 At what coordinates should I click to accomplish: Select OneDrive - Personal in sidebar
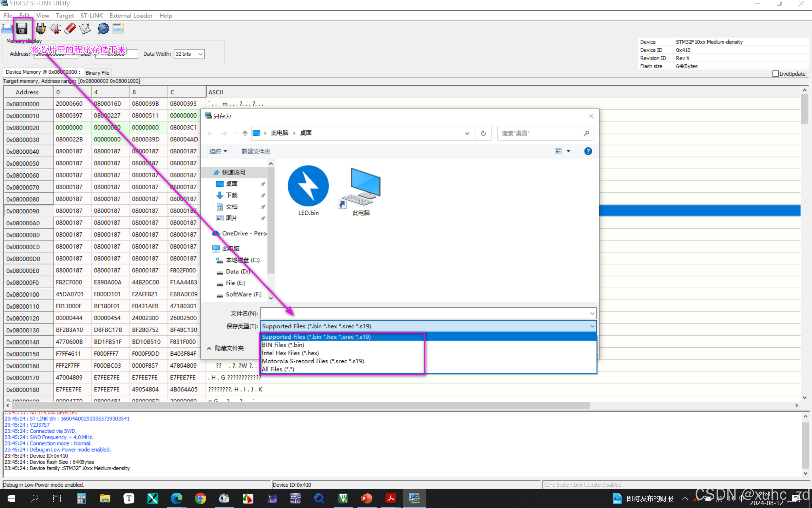[239, 233]
